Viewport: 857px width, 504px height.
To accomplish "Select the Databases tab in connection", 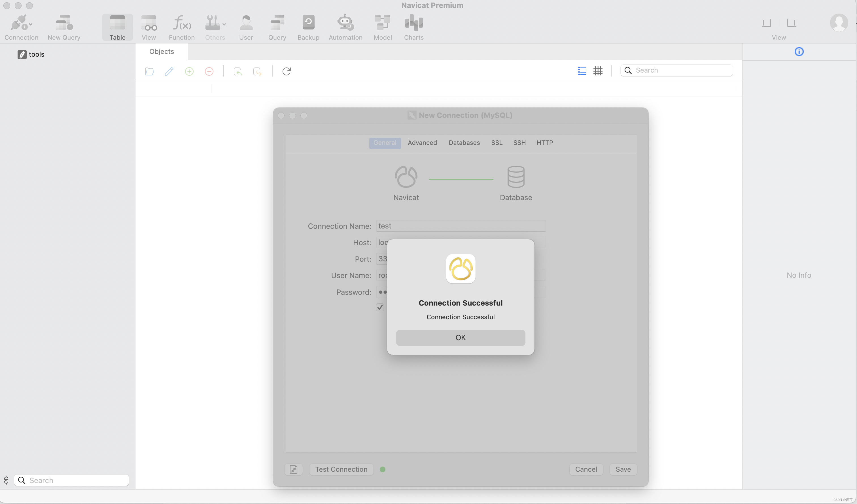I will point(464,143).
